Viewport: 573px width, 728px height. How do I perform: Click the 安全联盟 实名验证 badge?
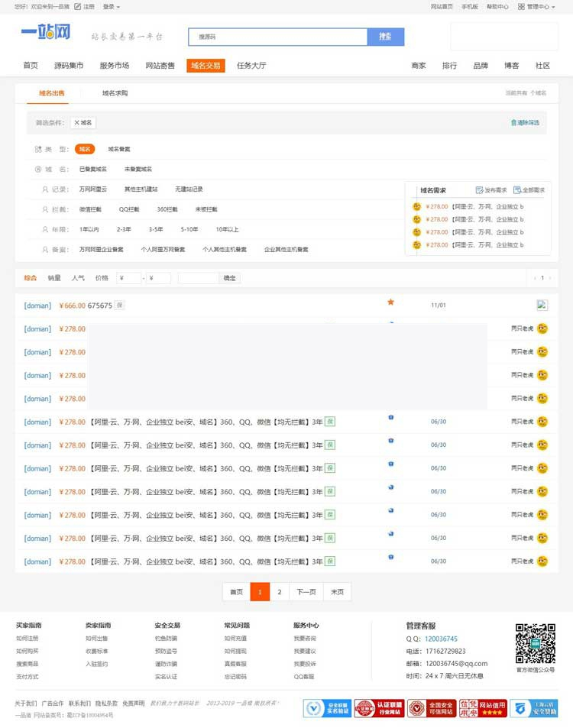327,708
